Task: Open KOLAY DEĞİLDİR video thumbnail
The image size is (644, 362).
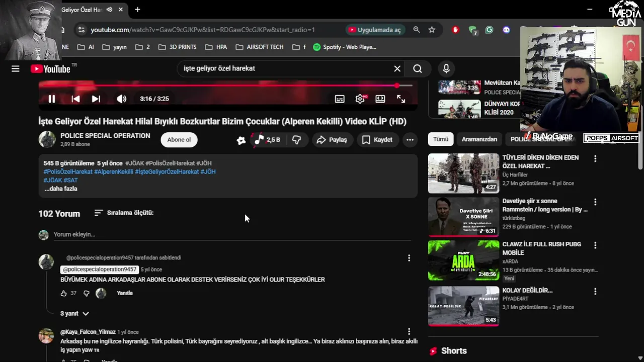Action: tap(463, 306)
